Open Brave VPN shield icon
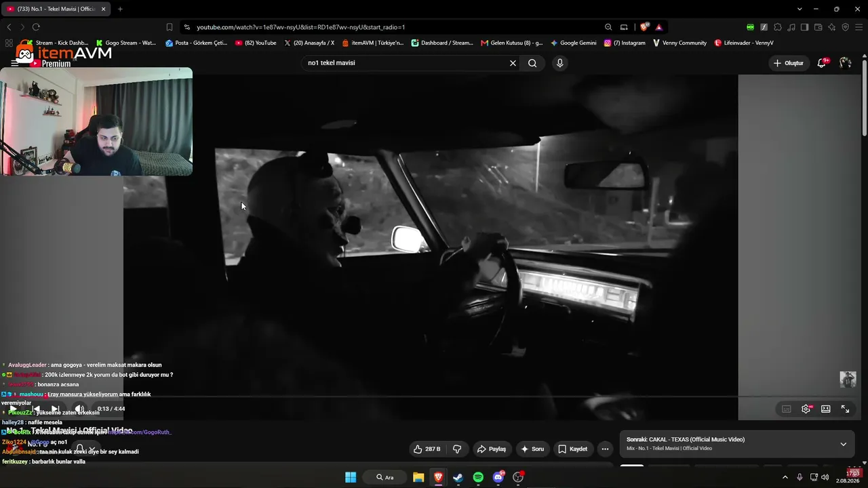 [845, 27]
